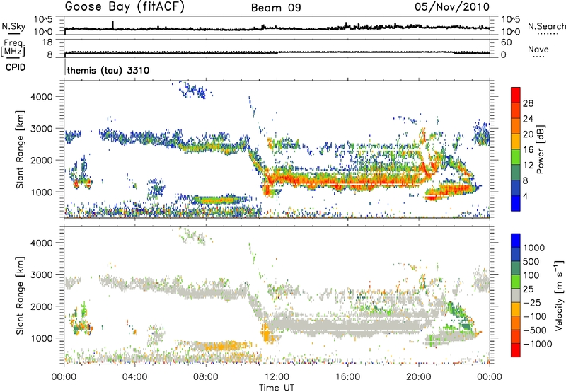The image size is (566, 392).
Task: Click the '16:00' time tick label
Action: point(347,377)
